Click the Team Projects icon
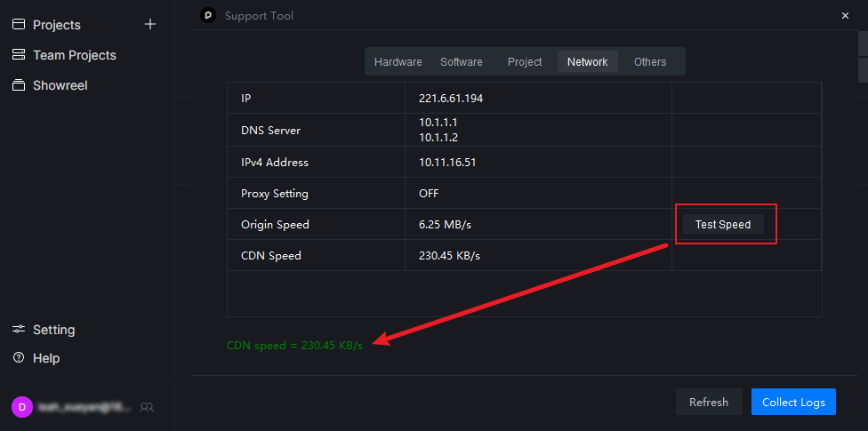This screenshot has height=431, width=868. point(18,55)
